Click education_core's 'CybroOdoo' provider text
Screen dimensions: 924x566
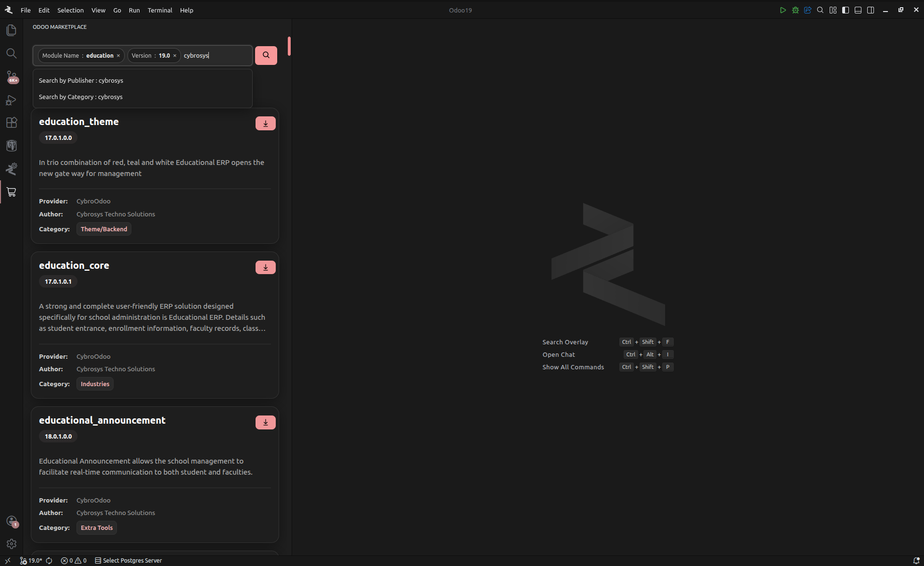pos(93,357)
